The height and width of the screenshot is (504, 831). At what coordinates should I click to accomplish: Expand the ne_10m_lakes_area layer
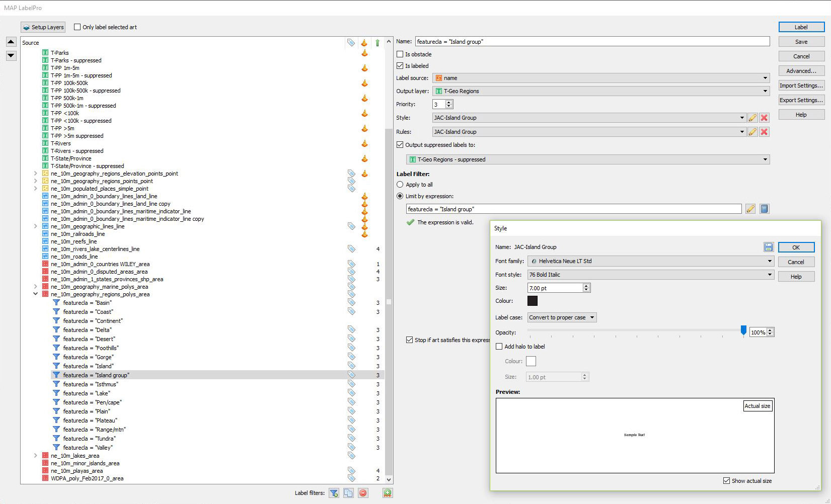tap(35, 456)
